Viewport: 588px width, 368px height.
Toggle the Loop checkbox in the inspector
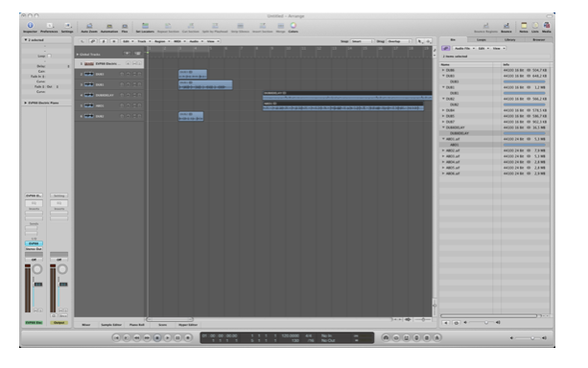[x=50, y=56]
